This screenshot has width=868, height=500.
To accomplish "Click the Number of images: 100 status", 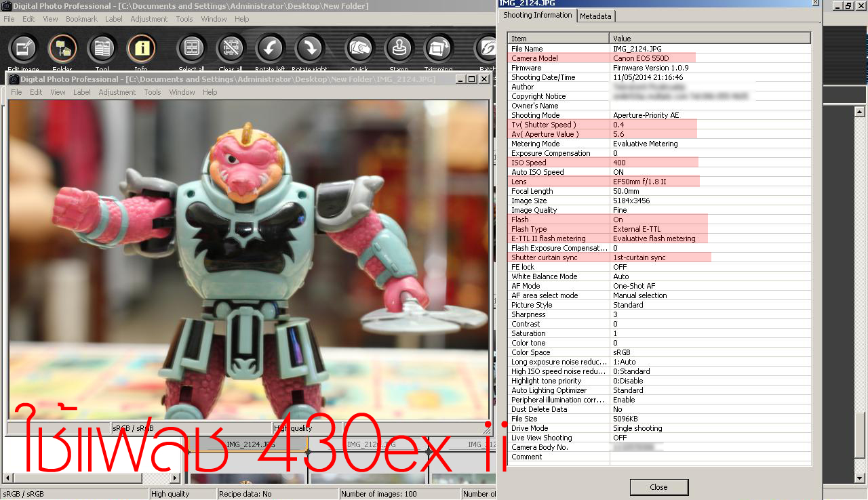I will coord(399,494).
